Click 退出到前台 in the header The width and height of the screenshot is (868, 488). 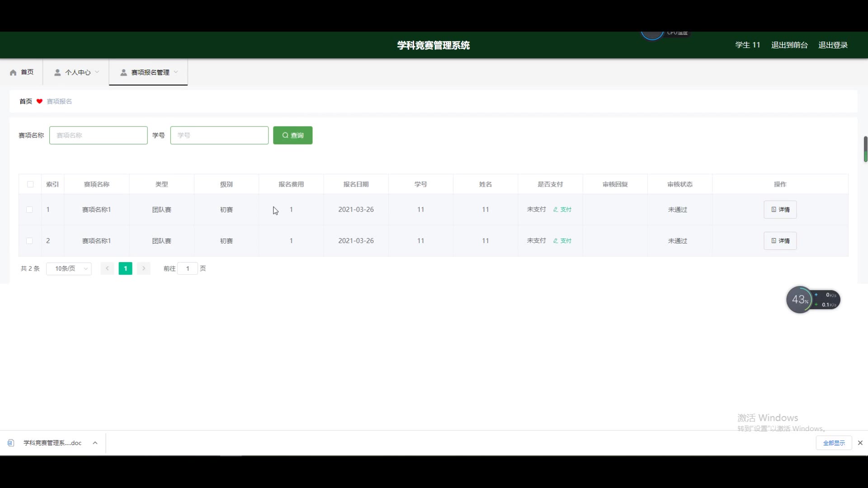point(789,45)
